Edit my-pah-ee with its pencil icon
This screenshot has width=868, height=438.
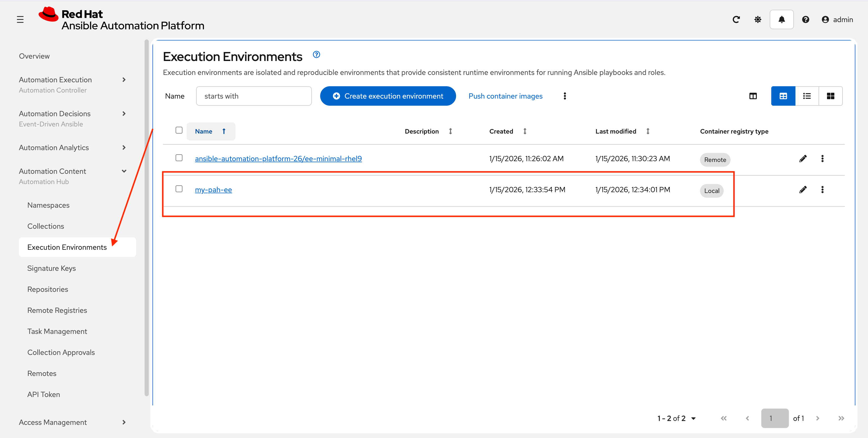(x=803, y=190)
